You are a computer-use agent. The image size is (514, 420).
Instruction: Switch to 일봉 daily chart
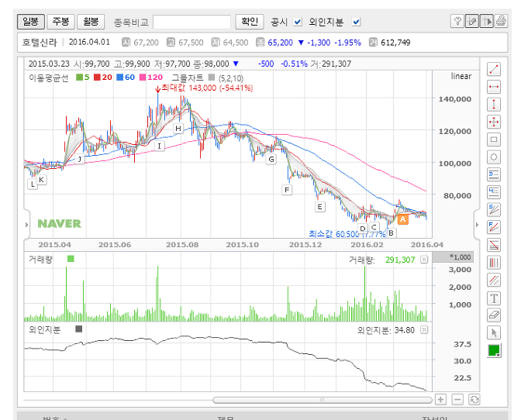click(x=30, y=22)
